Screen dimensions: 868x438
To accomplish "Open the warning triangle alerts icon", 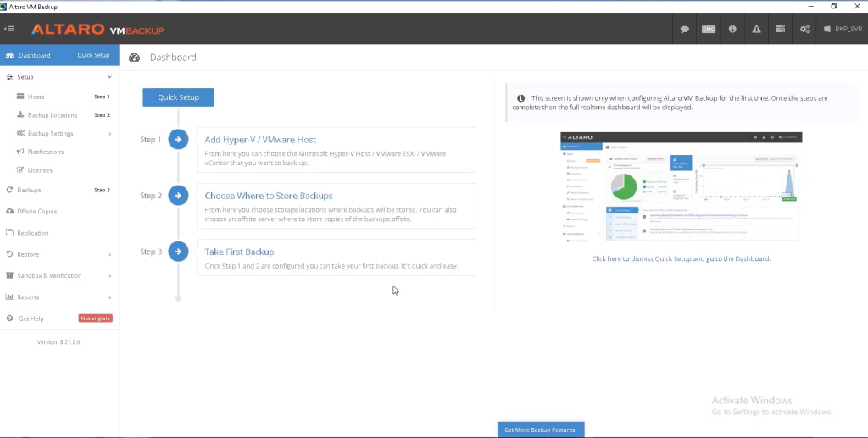I will 756,29.
